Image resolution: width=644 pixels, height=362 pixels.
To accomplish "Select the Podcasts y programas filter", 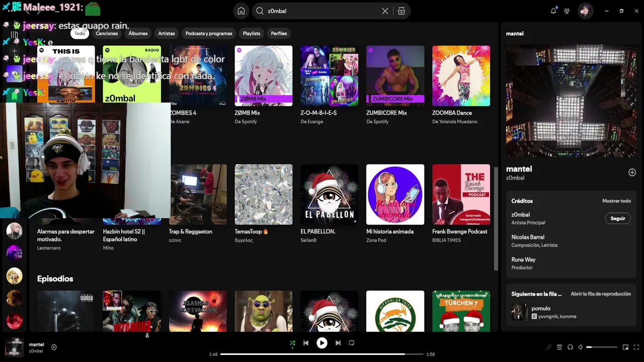I will [209, 33].
